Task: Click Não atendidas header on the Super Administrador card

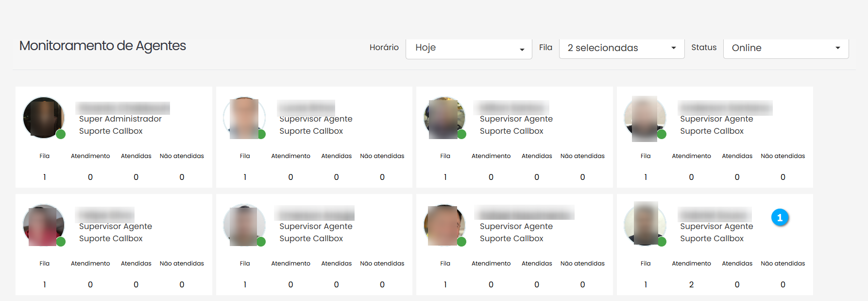Action: coord(182,156)
